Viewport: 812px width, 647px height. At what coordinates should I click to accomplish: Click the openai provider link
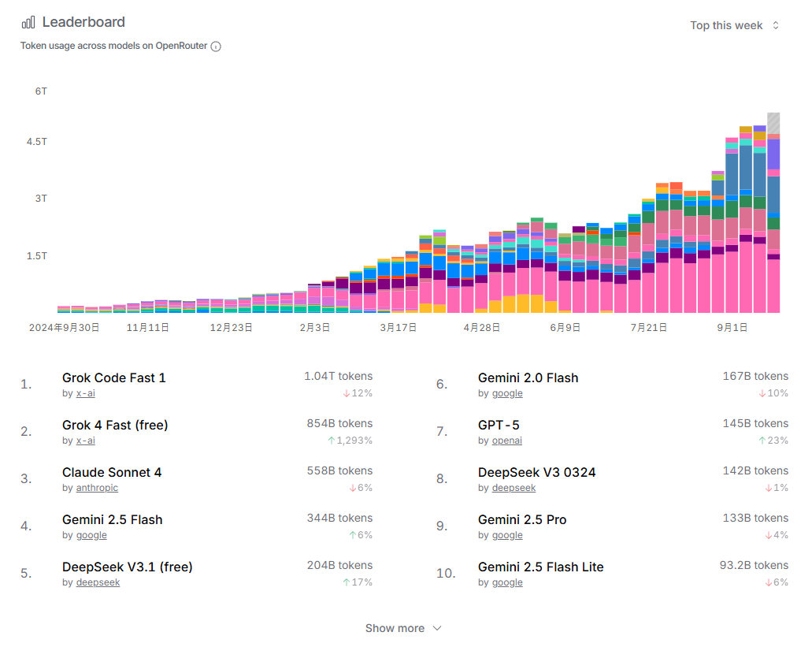click(506, 441)
